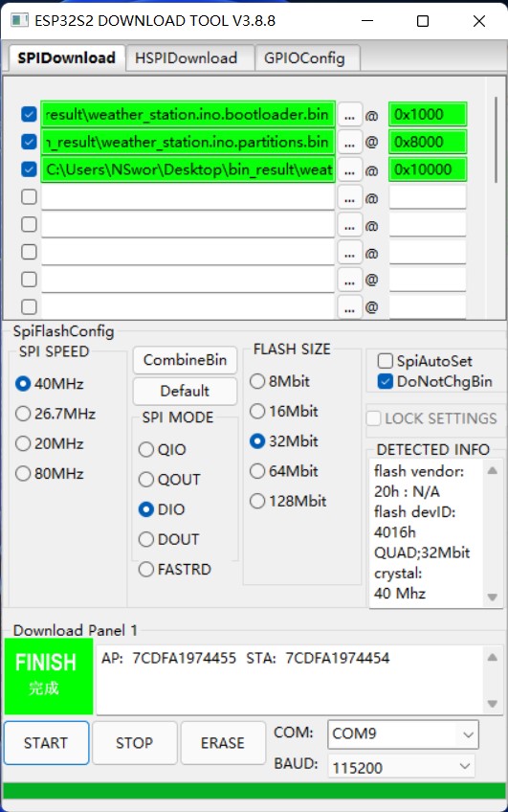Click the green FINISH status indicator
Screen dimensions: 508x812
pyautogui.click(x=49, y=676)
